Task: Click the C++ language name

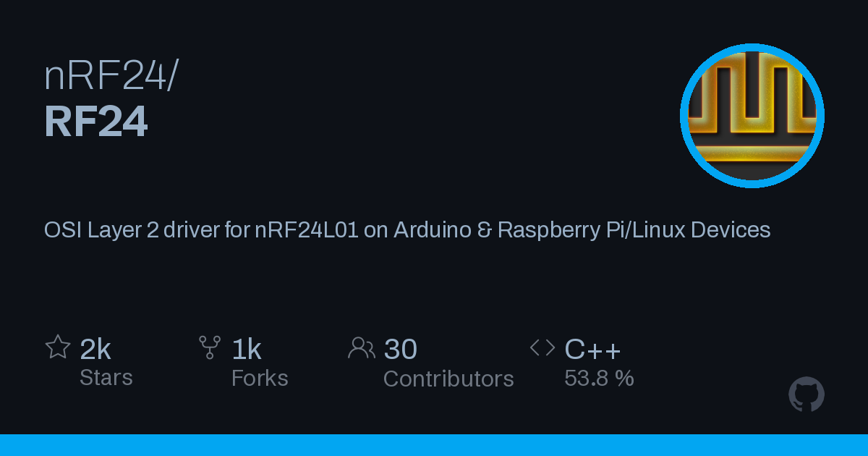Action: [x=592, y=350]
